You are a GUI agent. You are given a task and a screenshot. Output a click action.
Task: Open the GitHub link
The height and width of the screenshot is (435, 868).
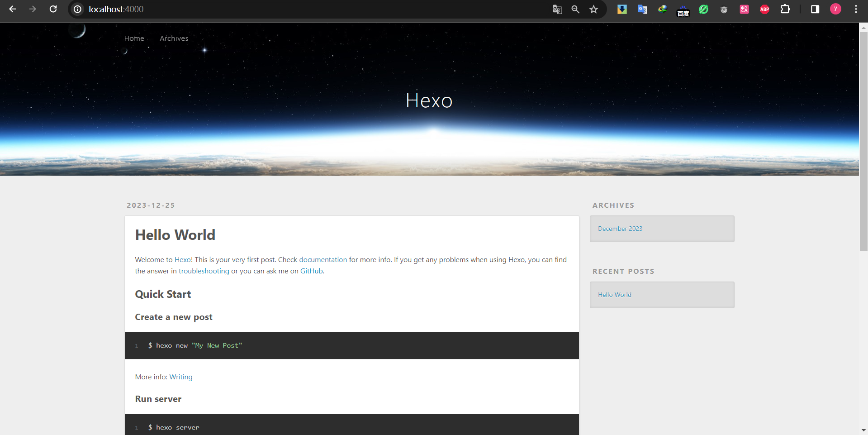(x=312, y=271)
